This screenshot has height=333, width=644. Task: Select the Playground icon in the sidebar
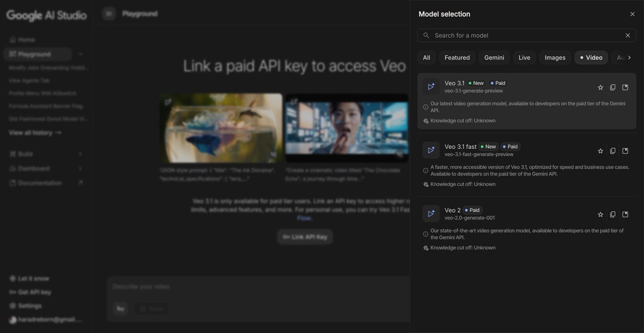point(12,54)
